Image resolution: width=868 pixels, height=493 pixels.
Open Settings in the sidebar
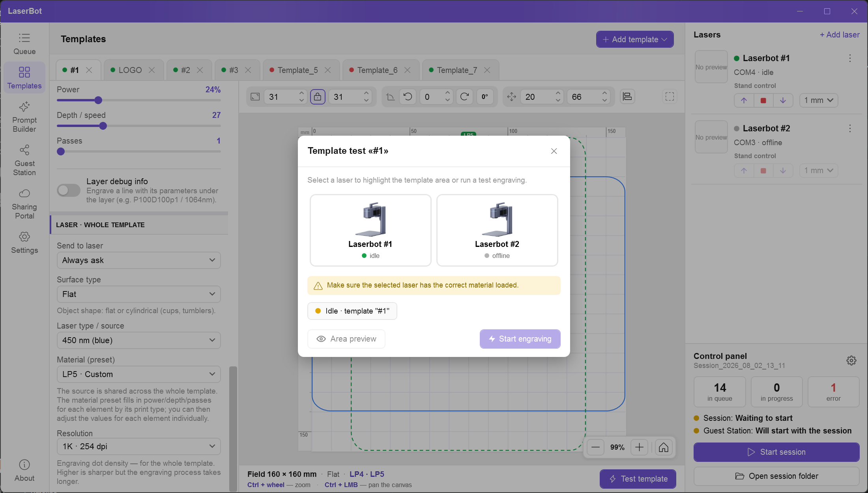click(x=24, y=243)
